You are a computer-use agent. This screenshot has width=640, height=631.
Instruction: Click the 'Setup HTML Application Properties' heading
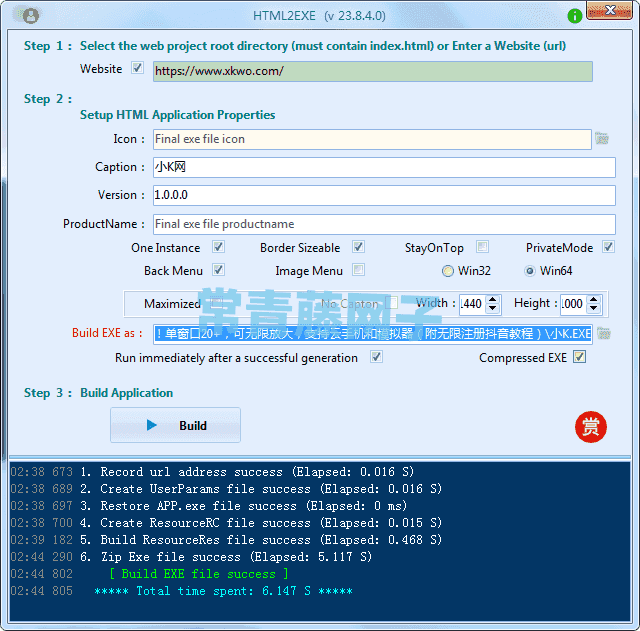(x=178, y=115)
